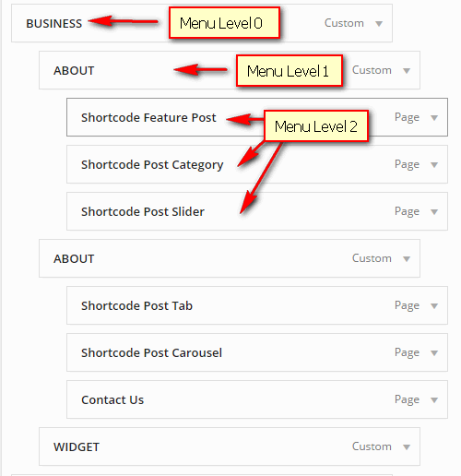Expand Shortcode Post Carousel dropdown arrow

point(434,353)
